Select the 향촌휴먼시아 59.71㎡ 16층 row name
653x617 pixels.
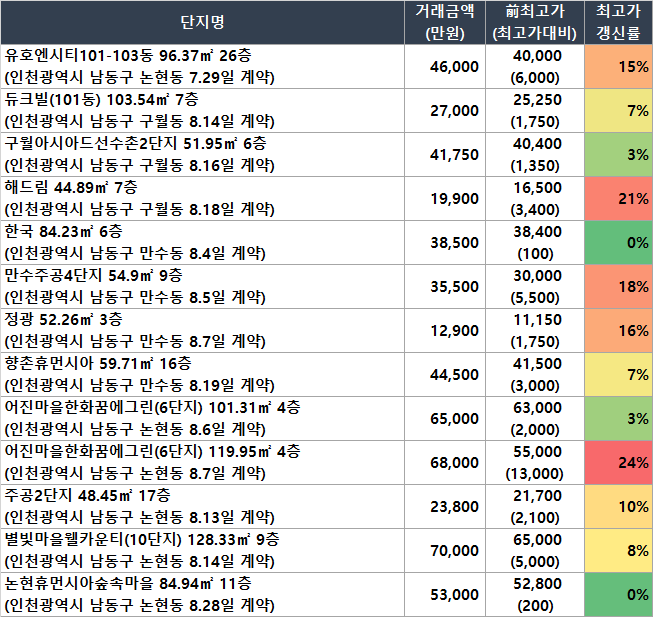(x=202, y=375)
